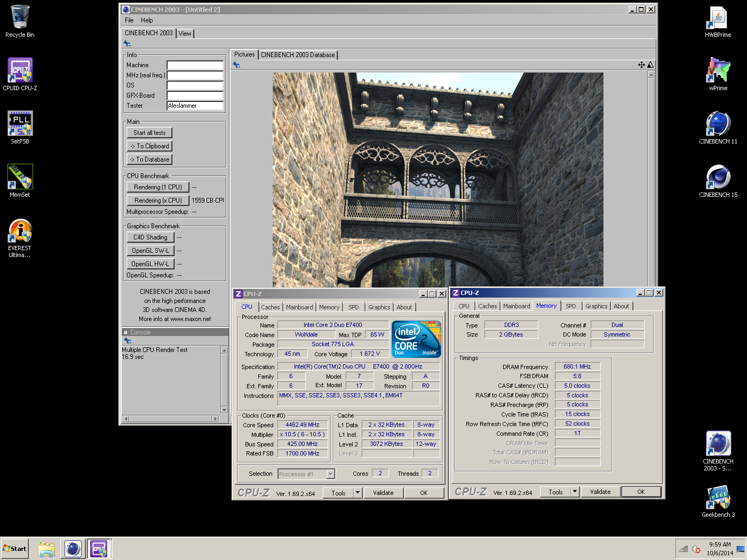Open the EVEREST Ultimate desktop shortcut
The width and height of the screenshot is (747, 560).
(x=20, y=238)
